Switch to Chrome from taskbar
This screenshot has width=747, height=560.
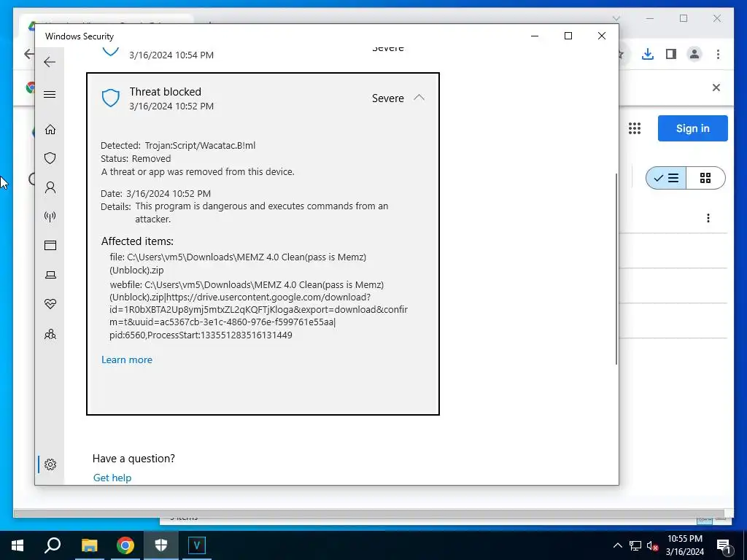coord(125,545)
